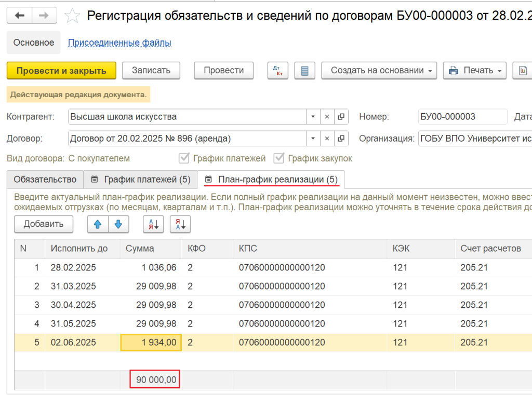Screen dimensions: 532x395
Task: Click the total sum 90 000,00
Action: (x=155, y=379)
